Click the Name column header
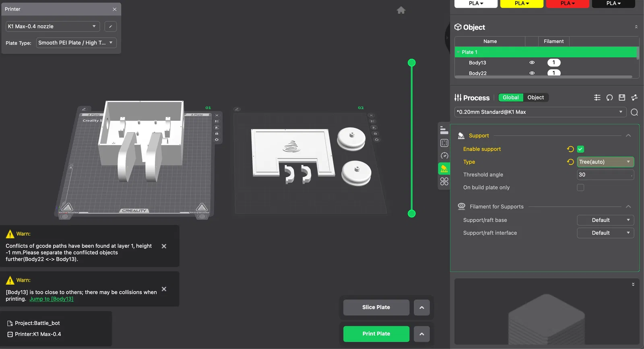Image resolution: width=644 pixels, height=349 pixels. click(490, 42)
